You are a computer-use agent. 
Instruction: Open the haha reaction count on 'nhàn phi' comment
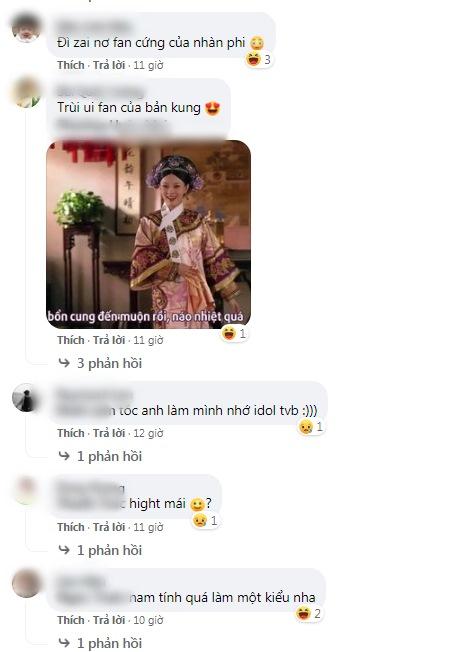(258, 60)
